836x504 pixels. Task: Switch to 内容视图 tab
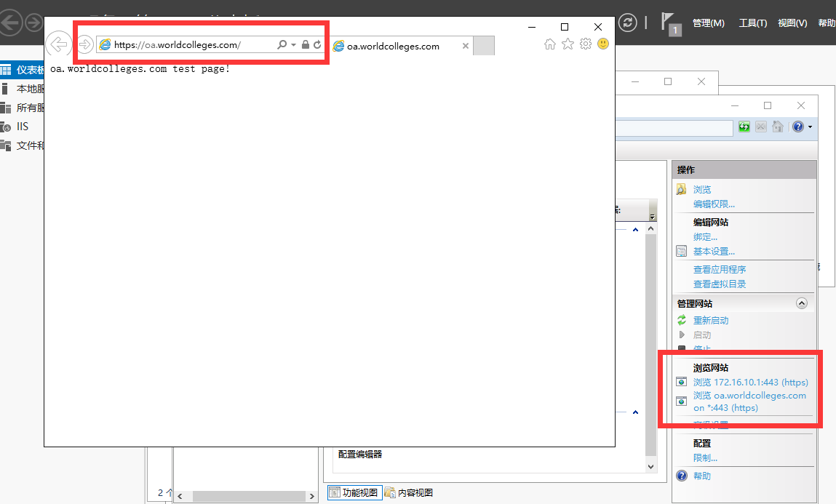(x=408, y=492)
